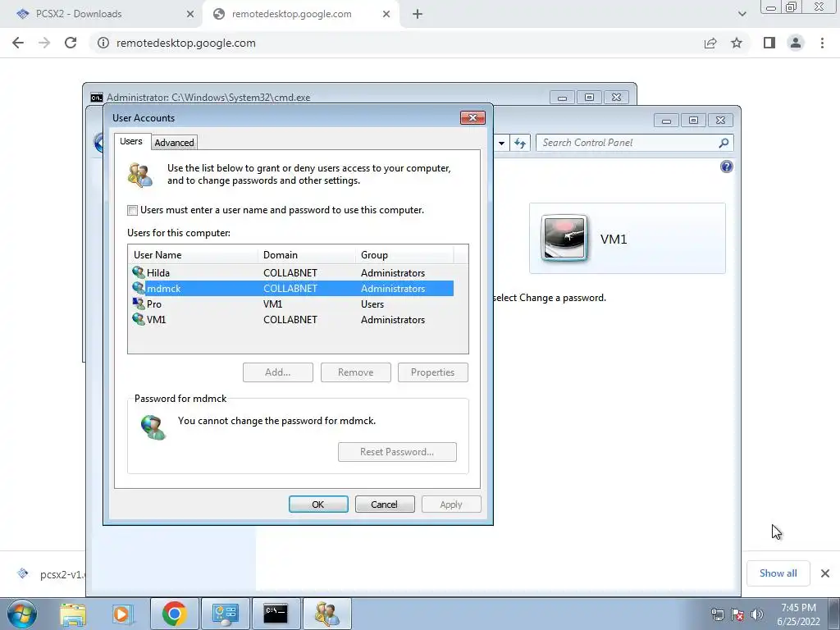Viewport: 840px width, 630px height.
Task: Click the User Accounts key icon in dialog
Action: [x=140, y=175]
